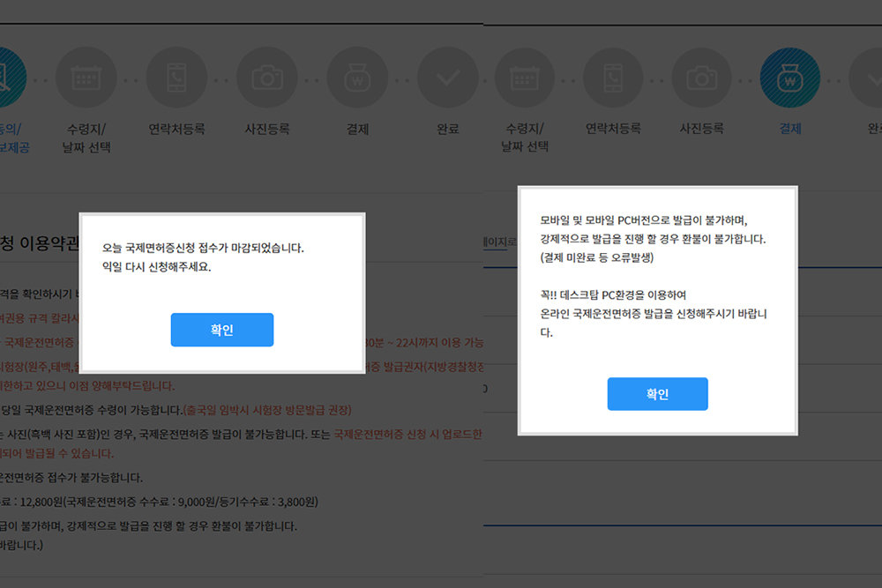The image size is (882, 588).
Task: Select the gray 결제 money bag icon on left
Action: (x=357, y=78)
